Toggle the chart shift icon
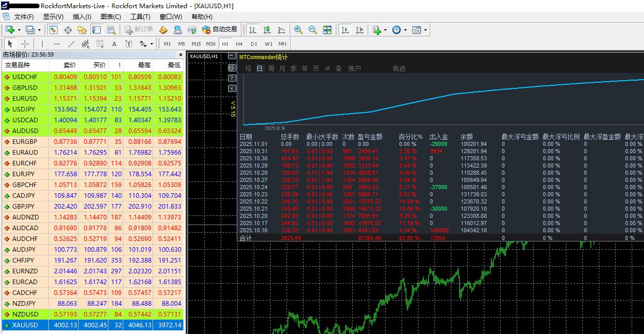This screenshot has width=644, height=334. coord(359,30)
